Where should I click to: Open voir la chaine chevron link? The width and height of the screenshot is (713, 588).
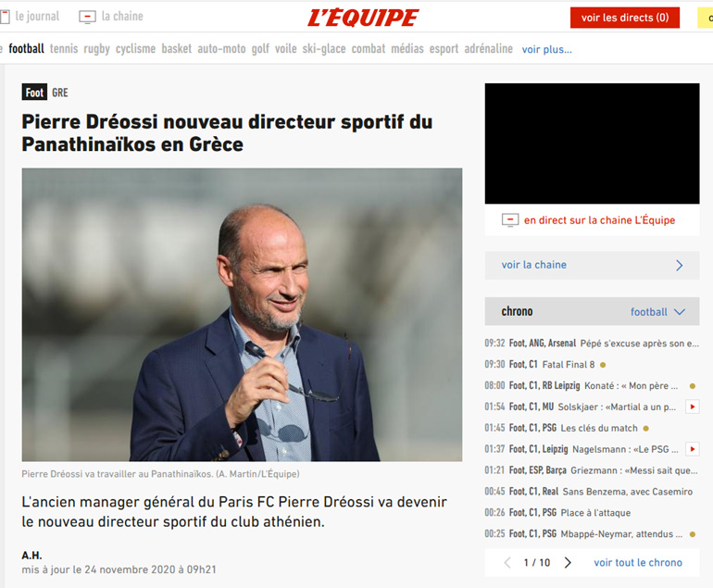point(592,265)
